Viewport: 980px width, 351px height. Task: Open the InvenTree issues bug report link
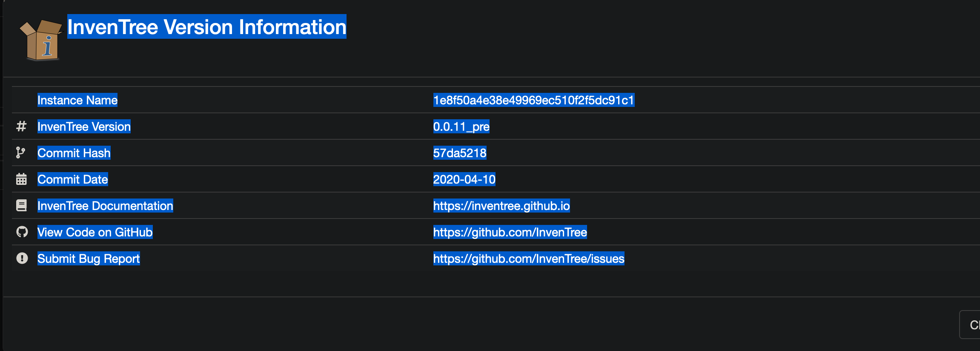(528, 259)
